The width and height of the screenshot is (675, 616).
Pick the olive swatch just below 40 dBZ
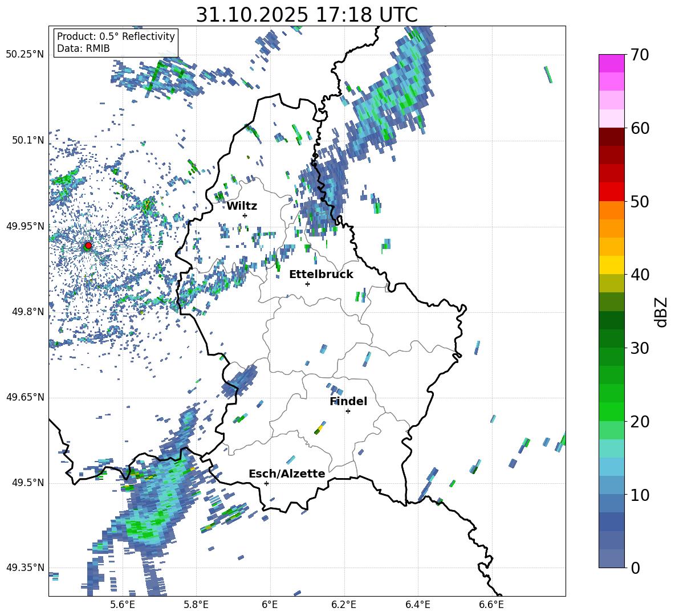click(x=611, y=283)
